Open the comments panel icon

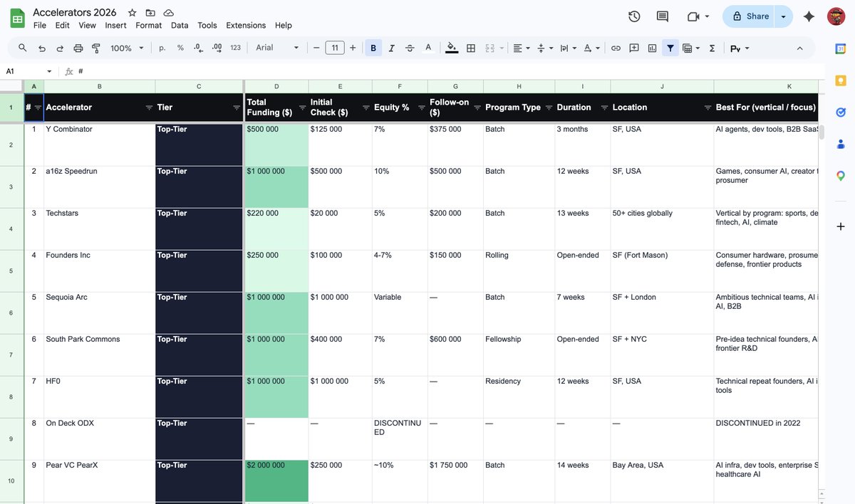[x=663, y=16]
